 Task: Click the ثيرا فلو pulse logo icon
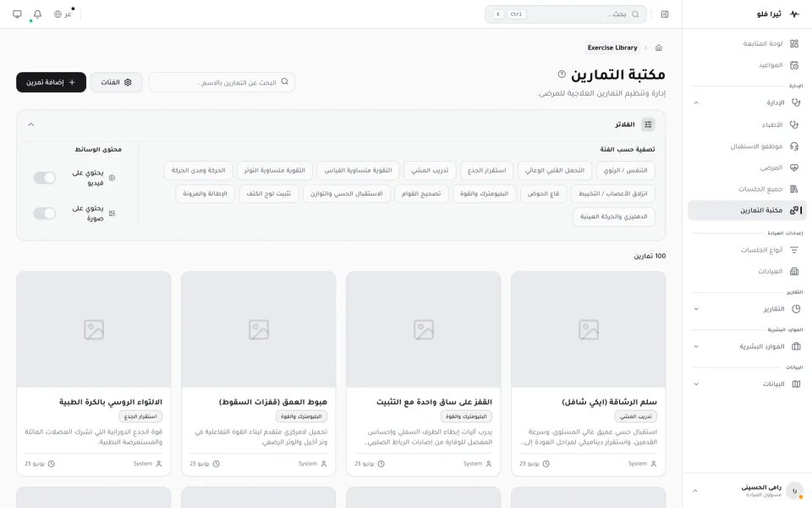click(x=794, y=14)
